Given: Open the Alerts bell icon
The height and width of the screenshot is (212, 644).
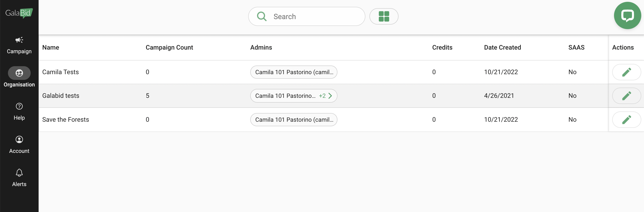Looking at the screenshot, I should pyautogui.click(x=19, y=173).
